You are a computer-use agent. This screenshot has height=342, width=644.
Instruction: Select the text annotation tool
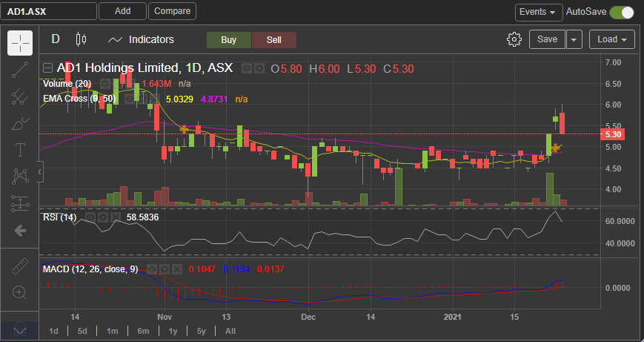point(20,150)
